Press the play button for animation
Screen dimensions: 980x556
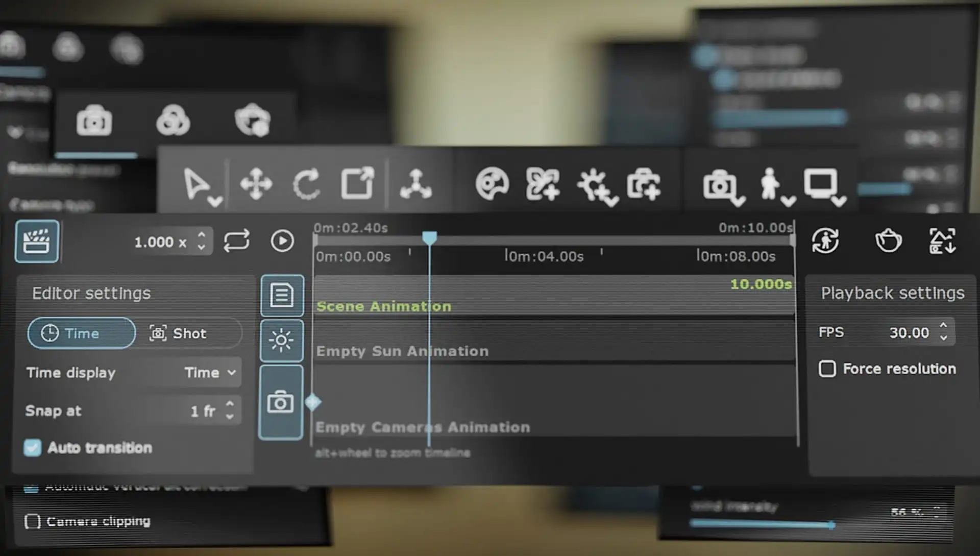coord(282,240)
